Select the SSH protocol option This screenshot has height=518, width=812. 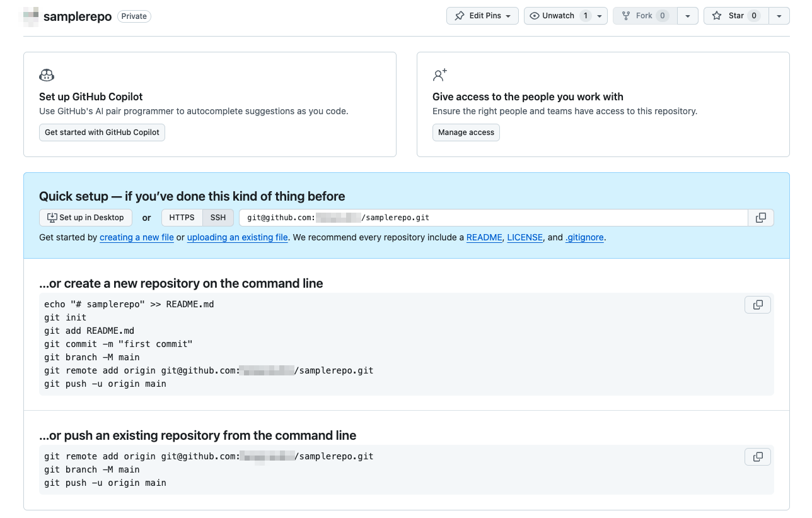tap(218, 218)
